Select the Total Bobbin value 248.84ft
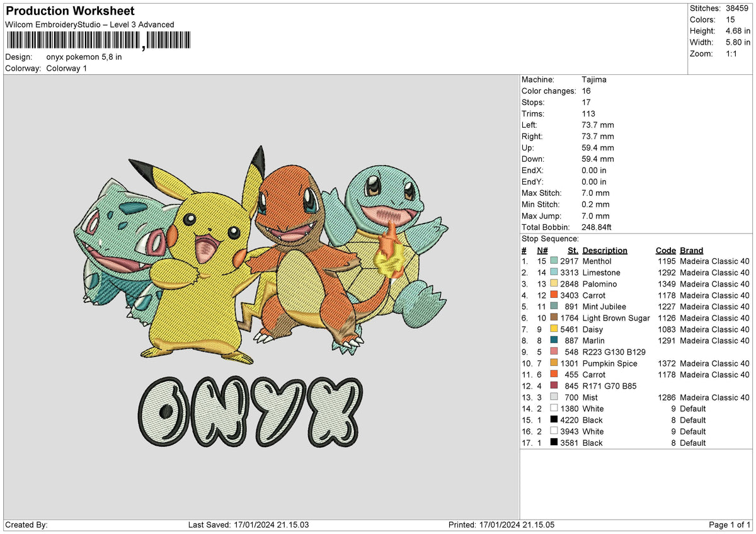 pos(597,227)
